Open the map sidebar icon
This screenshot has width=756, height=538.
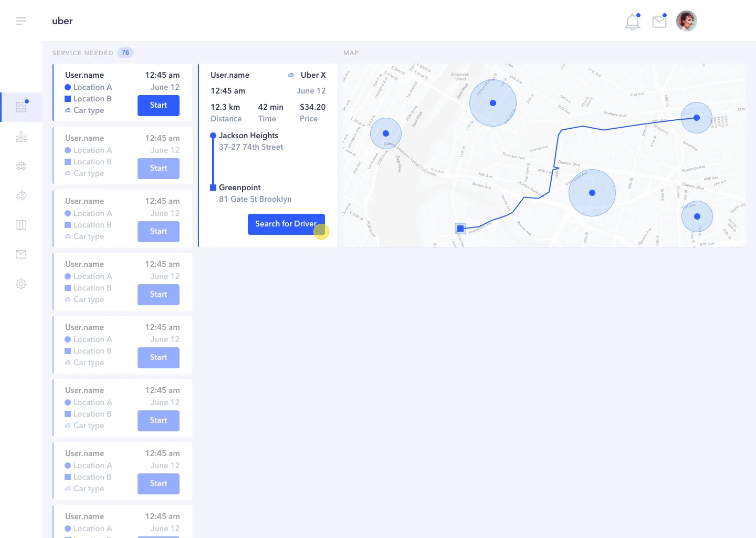[21, 225]
